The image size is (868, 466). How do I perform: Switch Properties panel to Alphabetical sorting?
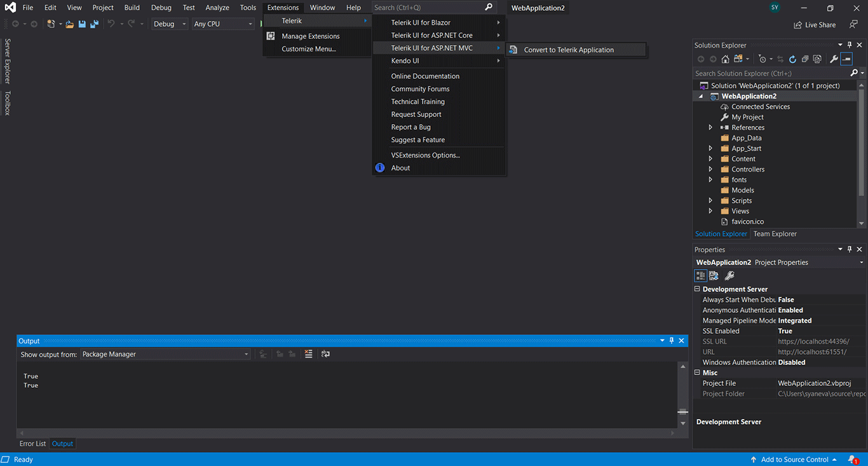(x=714, y=275)
